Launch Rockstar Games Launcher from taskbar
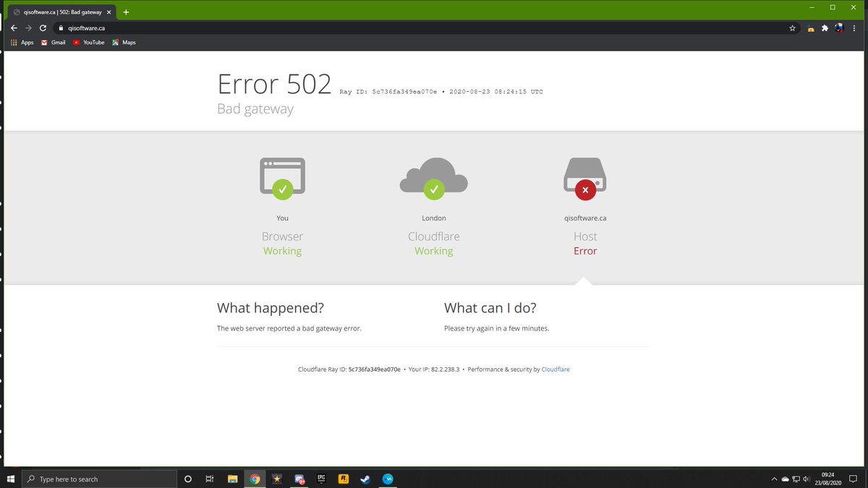Image resolution: width=868 pixels, height=488 pixels. click(x=344, y=479)
